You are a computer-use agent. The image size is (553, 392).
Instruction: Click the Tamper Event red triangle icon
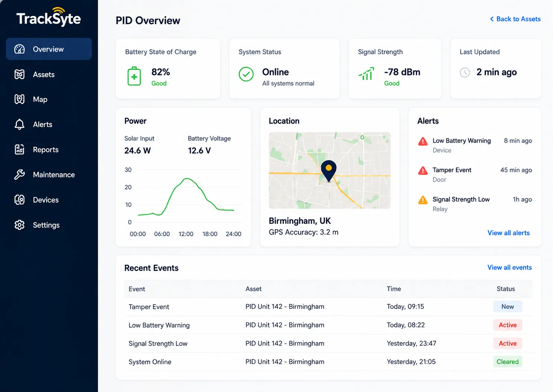(x=423, y=171)
